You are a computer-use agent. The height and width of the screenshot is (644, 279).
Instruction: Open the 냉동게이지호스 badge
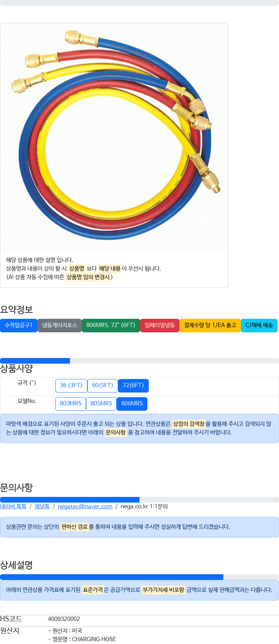(x=60, y=325)
